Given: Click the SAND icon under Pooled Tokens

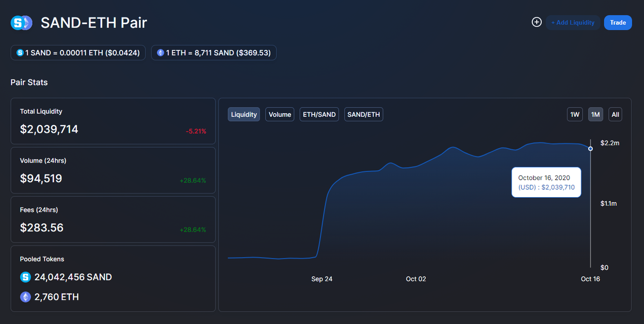Looking at the screenshot, I should click(25, 277).
